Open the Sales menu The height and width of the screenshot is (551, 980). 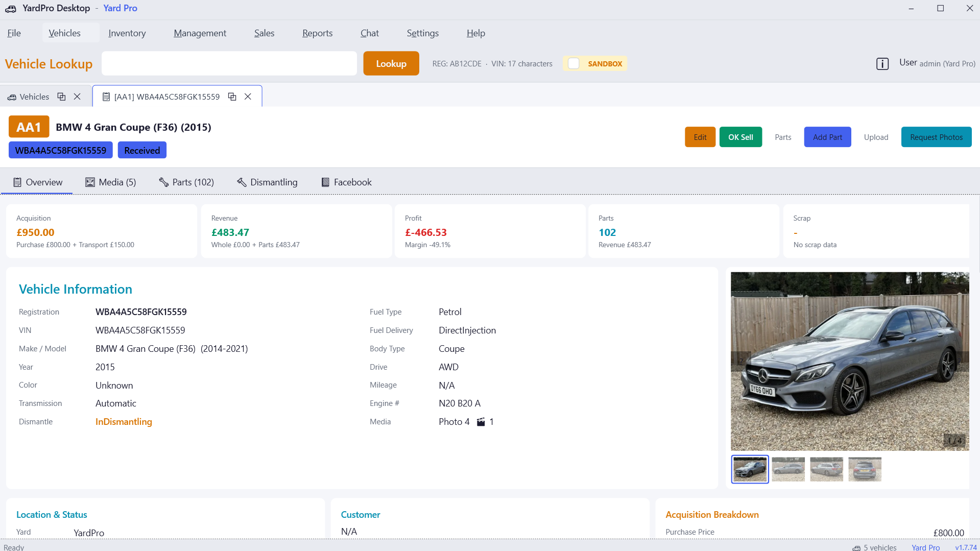point(264,33)
